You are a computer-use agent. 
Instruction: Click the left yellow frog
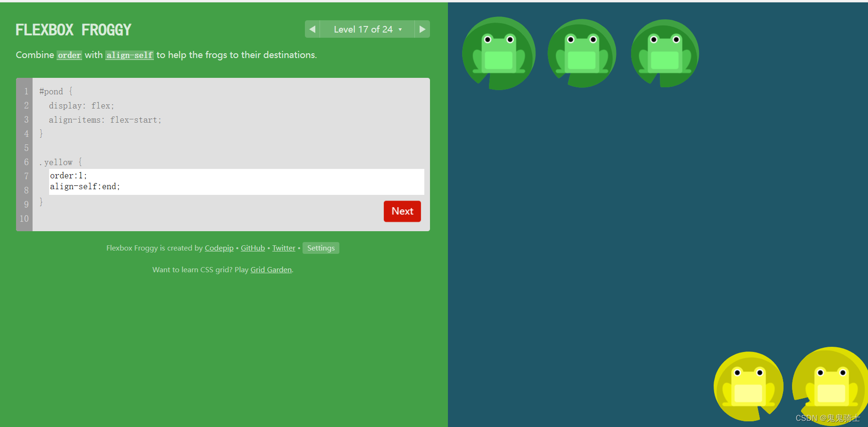749,386
